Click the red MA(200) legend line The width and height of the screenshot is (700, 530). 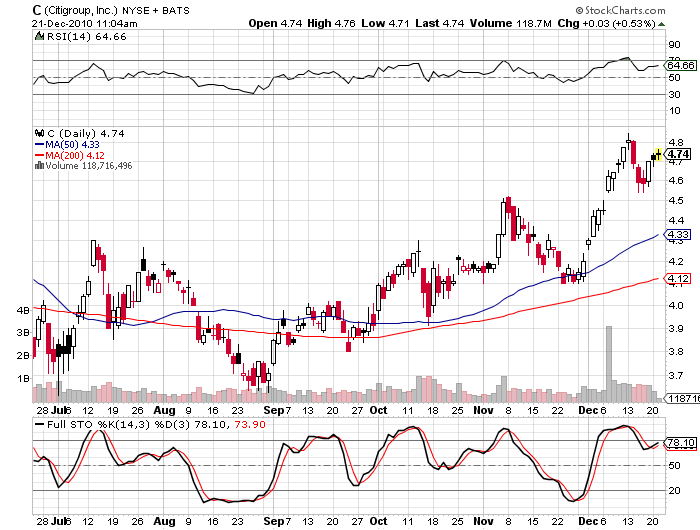39,155
